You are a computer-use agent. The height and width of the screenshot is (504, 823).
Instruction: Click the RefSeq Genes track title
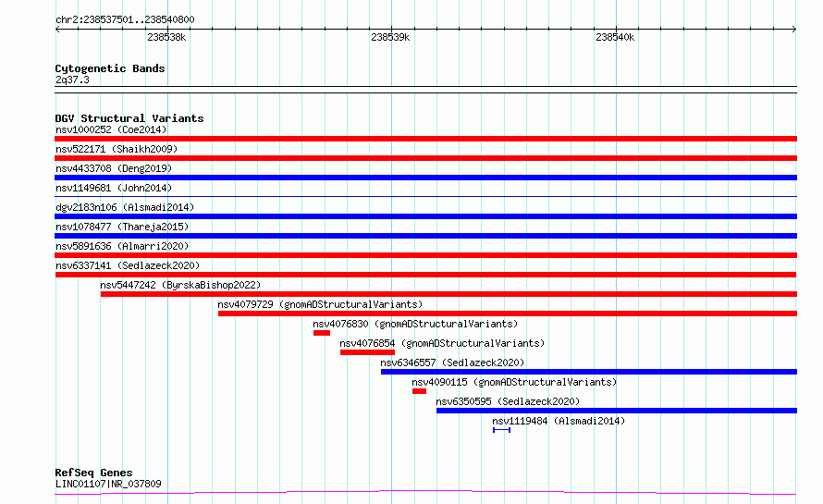point(93,473)
